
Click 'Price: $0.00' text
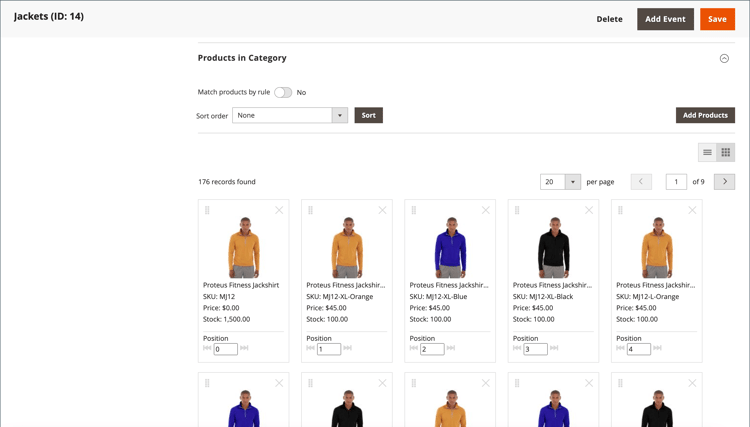point(221,308)
